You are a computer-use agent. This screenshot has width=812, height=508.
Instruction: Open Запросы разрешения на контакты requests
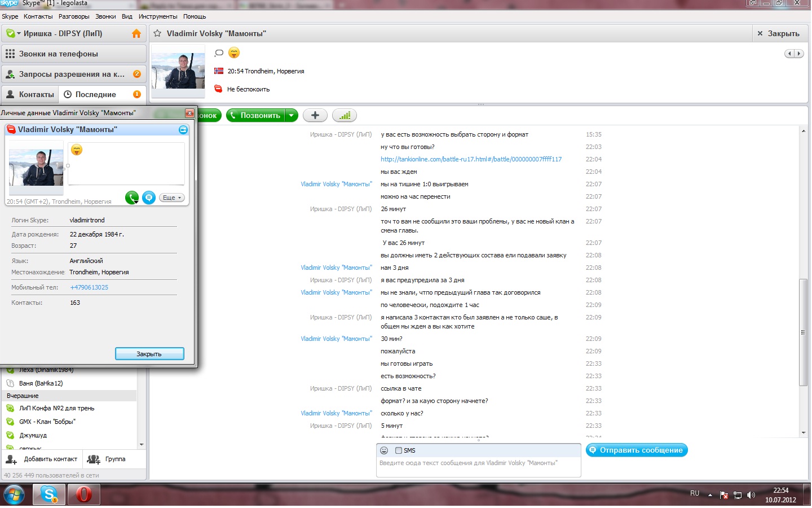pos(74,74)
